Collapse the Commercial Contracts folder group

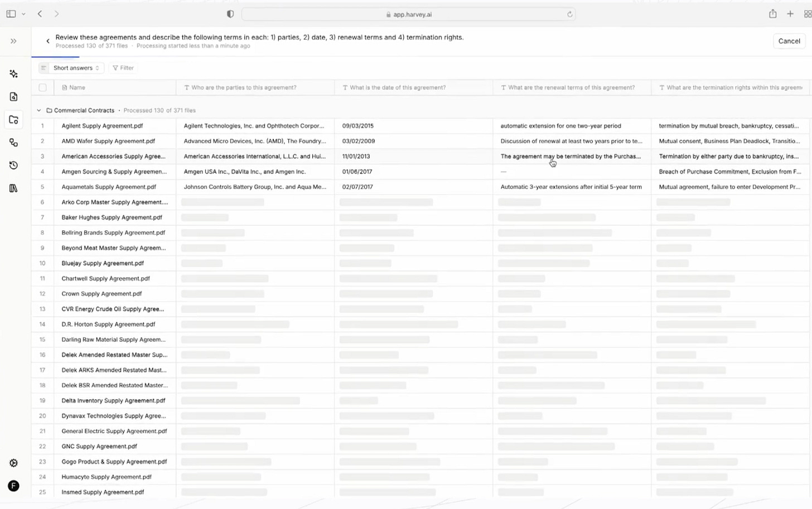[38, 110]
